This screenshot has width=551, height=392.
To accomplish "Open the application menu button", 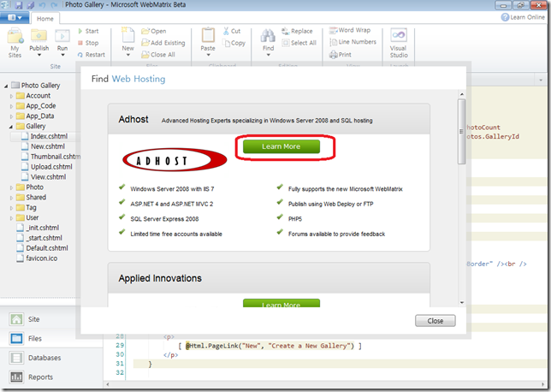I will click(15, 18).
